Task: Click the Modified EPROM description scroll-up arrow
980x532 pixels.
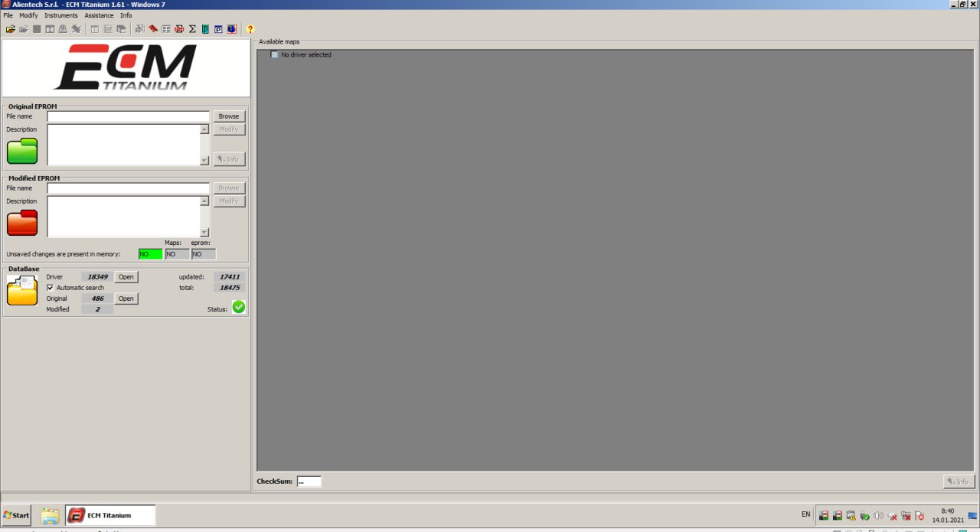Action: click(204, 201)
